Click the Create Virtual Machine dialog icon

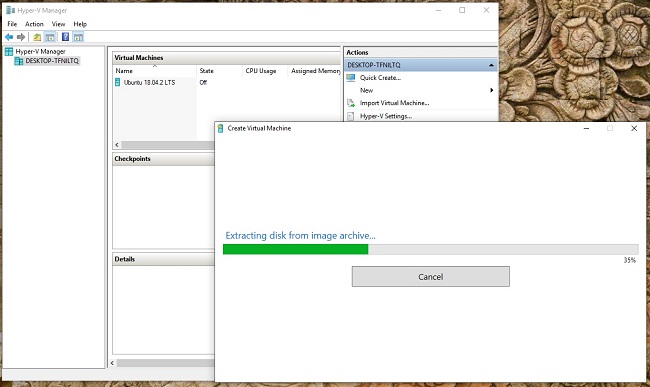coord(221,128)
